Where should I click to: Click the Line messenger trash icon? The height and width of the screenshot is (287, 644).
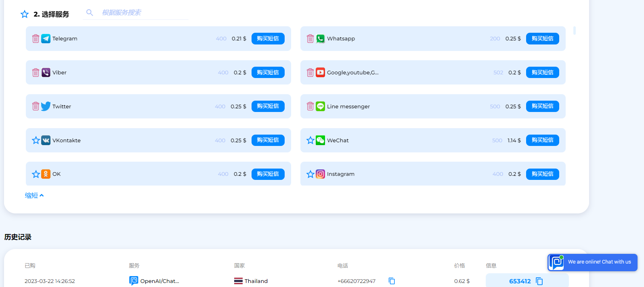(x=310, y=106)
